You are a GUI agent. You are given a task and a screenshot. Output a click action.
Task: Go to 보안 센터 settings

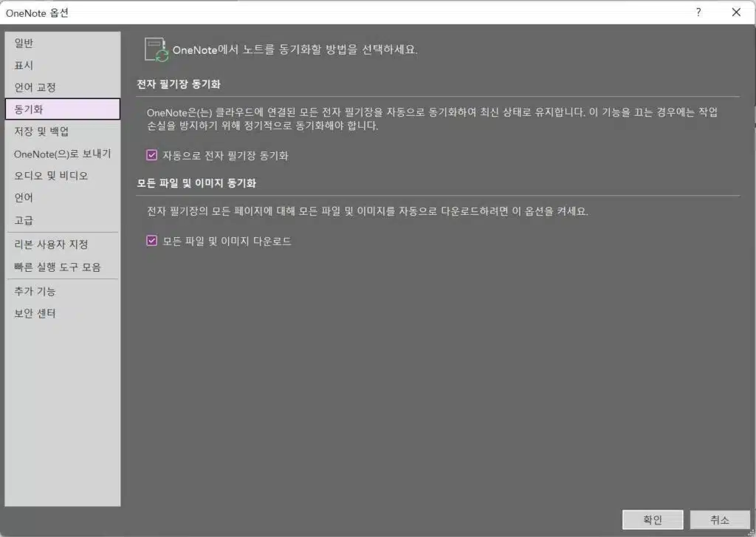point(62,313)
